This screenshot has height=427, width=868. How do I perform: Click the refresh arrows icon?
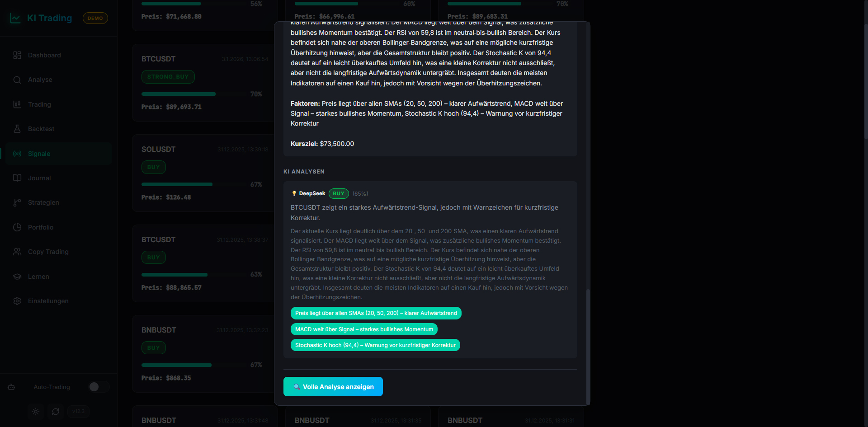coord(56,412)
